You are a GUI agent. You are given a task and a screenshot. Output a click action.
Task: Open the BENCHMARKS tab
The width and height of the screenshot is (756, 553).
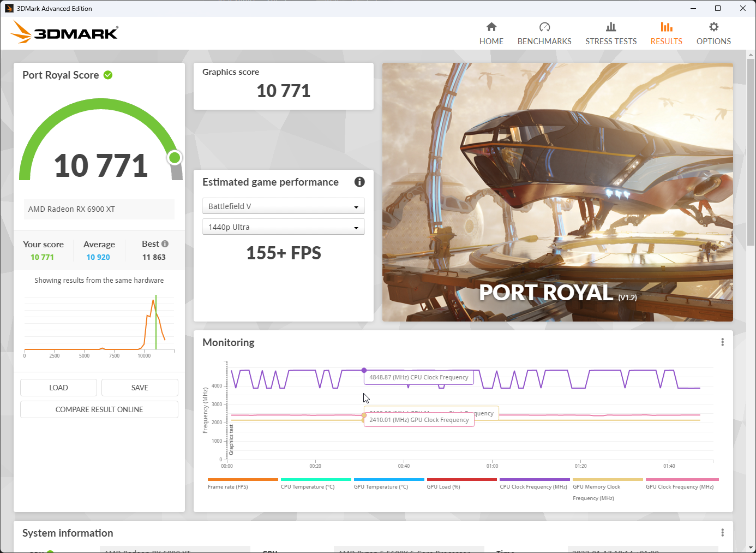(544, 34)
